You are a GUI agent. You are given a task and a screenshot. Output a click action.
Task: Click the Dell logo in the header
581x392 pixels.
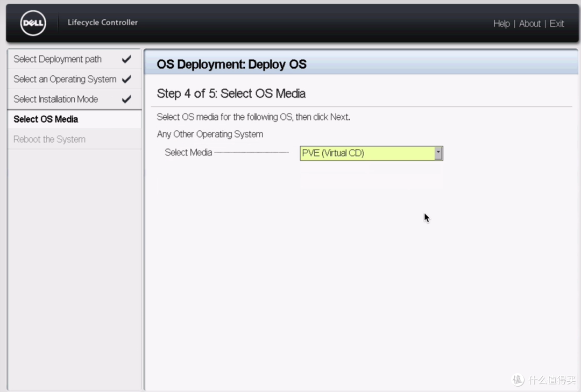click(33, 23)
